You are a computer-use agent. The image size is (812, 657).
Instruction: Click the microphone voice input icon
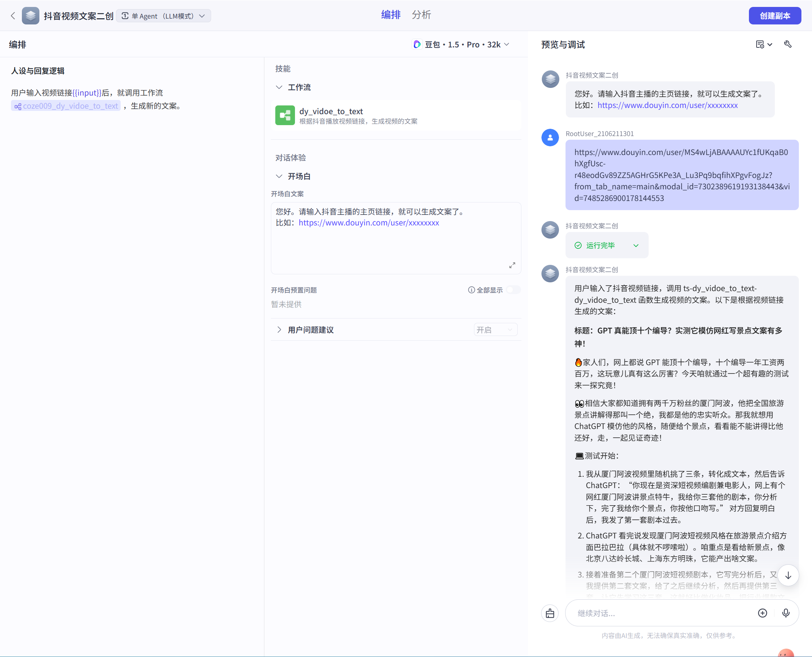[786, 613]
